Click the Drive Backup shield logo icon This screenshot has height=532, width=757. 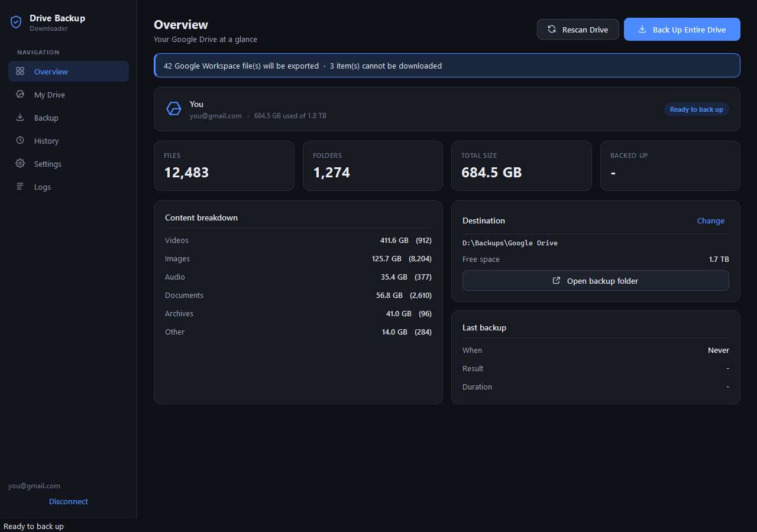coord(17,22)
